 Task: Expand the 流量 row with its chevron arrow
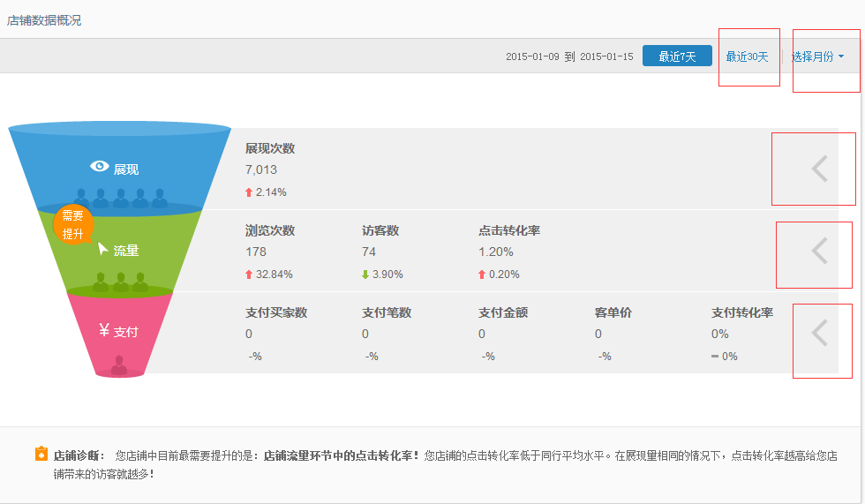coord(819,251)
